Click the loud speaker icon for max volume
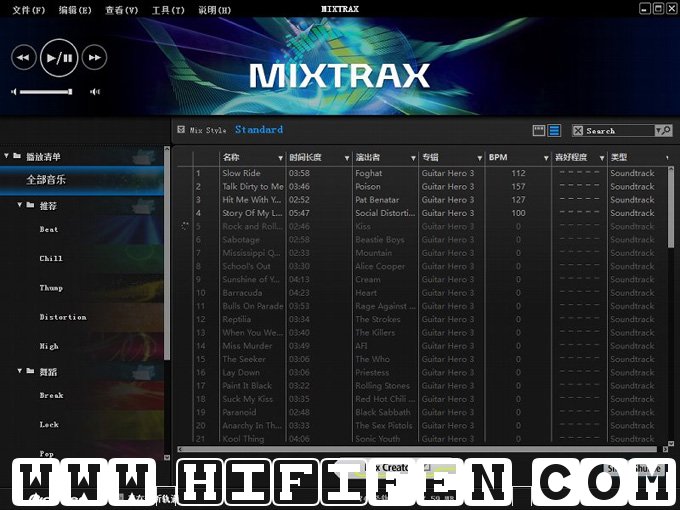 95,92
